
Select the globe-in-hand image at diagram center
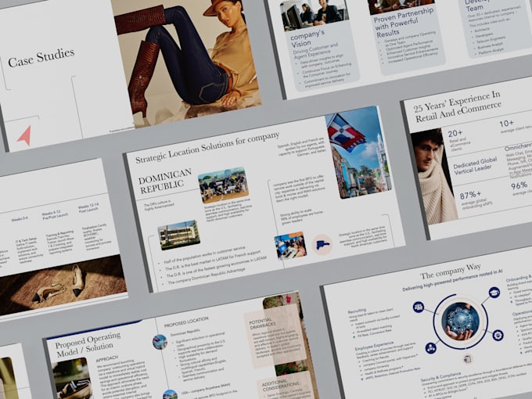[460, 321]
